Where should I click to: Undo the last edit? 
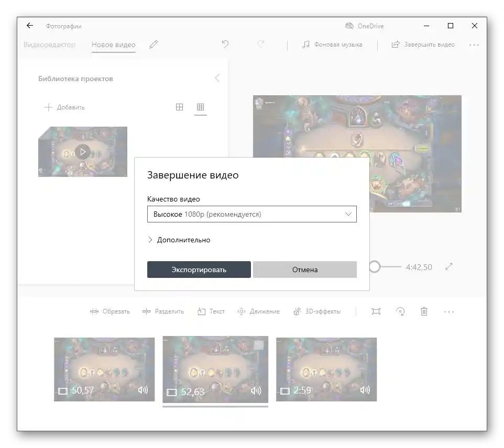225,44
